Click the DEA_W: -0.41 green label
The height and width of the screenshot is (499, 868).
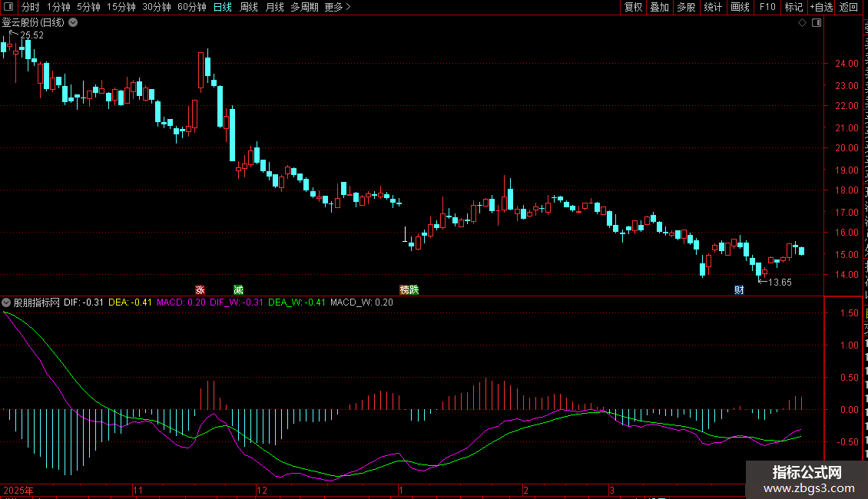click(x=297, y=302)
